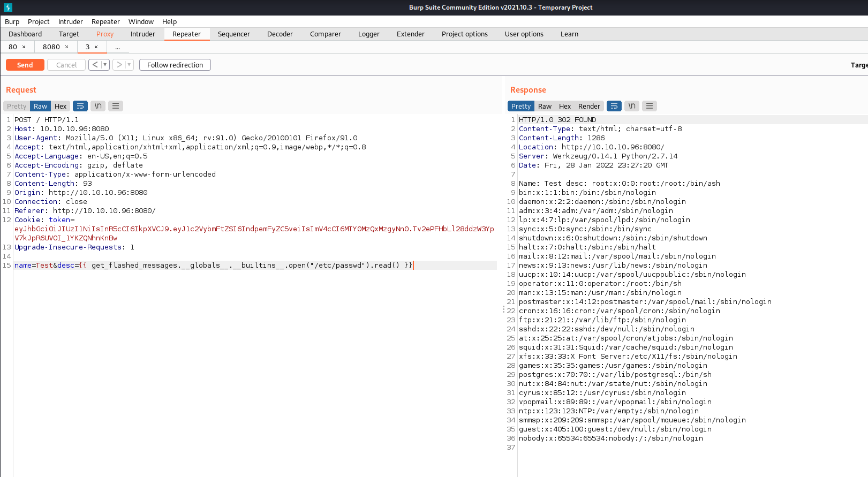868x477 pixels.
Task: Go forward to next request in history
Action: (x=119, y=65)
